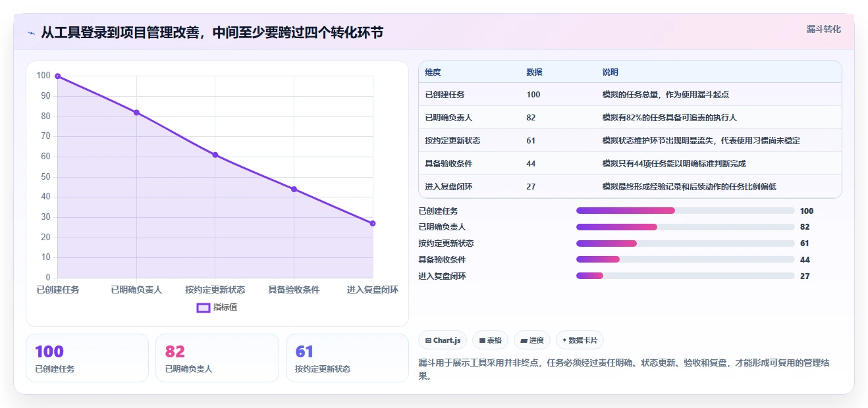Click progress value 100 beside first bar
This screenshot has width=868, height=408.
[x=807, y=211]
